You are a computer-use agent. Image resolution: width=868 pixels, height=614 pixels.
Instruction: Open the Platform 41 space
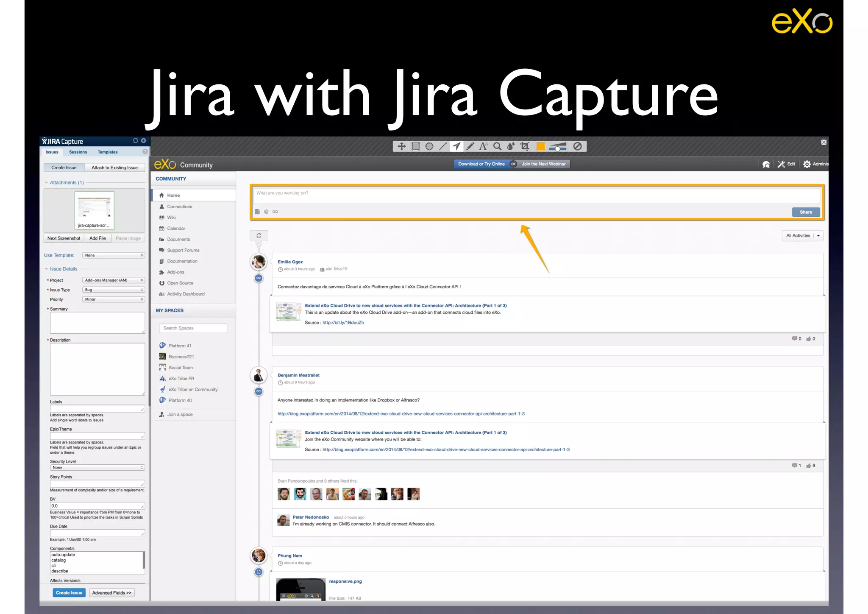(180, 346)
